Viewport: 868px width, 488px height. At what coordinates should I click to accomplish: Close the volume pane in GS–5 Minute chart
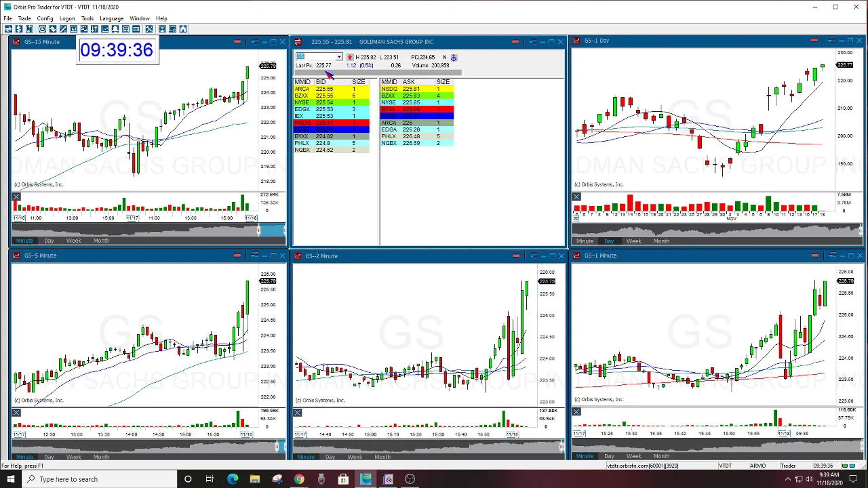[16, 413]
